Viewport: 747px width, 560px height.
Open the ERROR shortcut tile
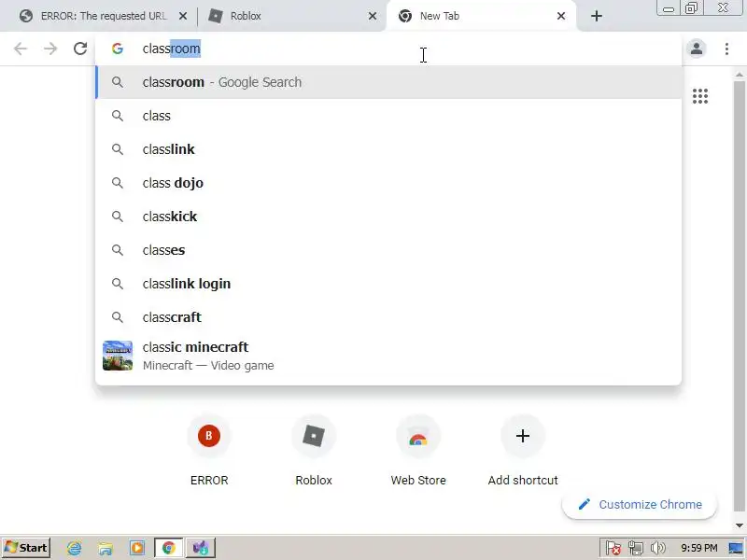[x=209, y=451]
